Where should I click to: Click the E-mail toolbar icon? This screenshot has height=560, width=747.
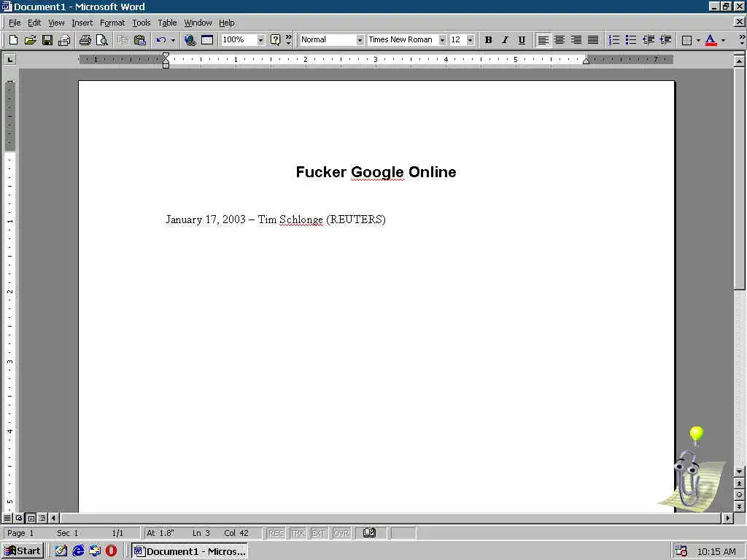pyautogui.click(x=64, y=40)
